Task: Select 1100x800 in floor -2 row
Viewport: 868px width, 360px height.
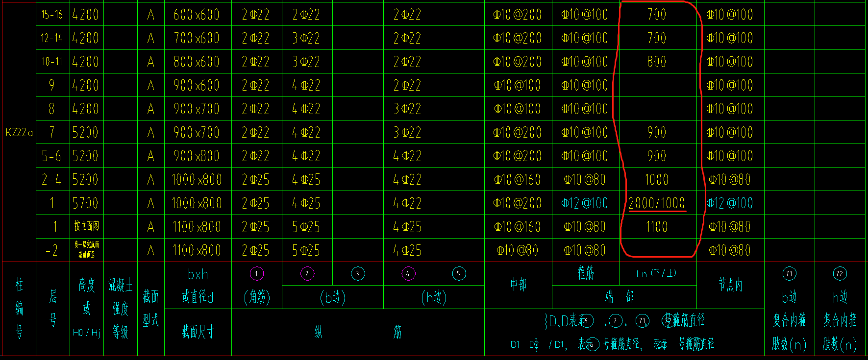Action: coord(197,250)
